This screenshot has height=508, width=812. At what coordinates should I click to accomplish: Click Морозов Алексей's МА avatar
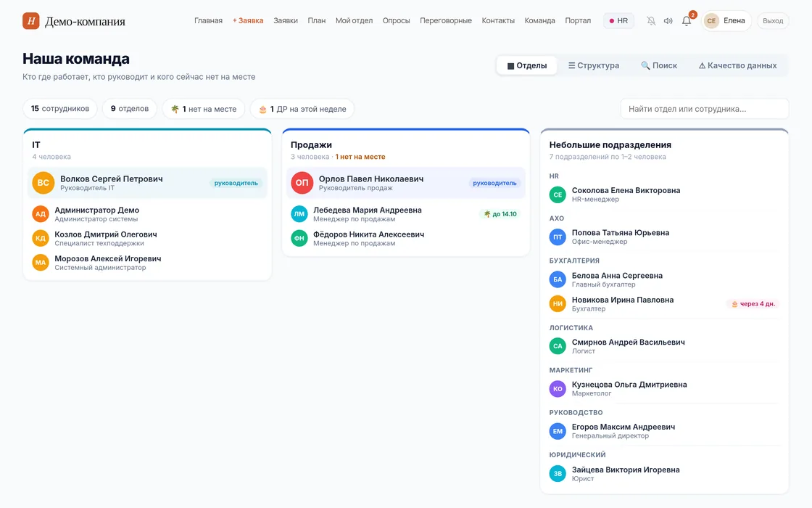[x=41, y=263]
